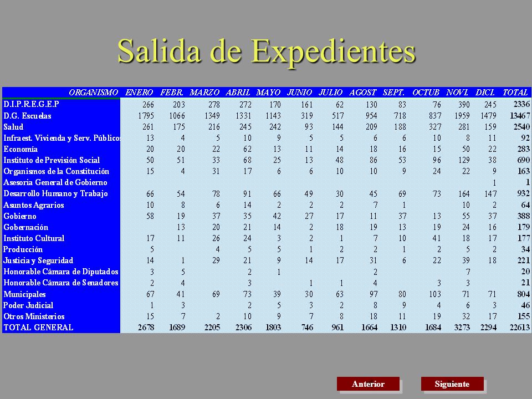Click the DICI. column header

coord(485,93)
